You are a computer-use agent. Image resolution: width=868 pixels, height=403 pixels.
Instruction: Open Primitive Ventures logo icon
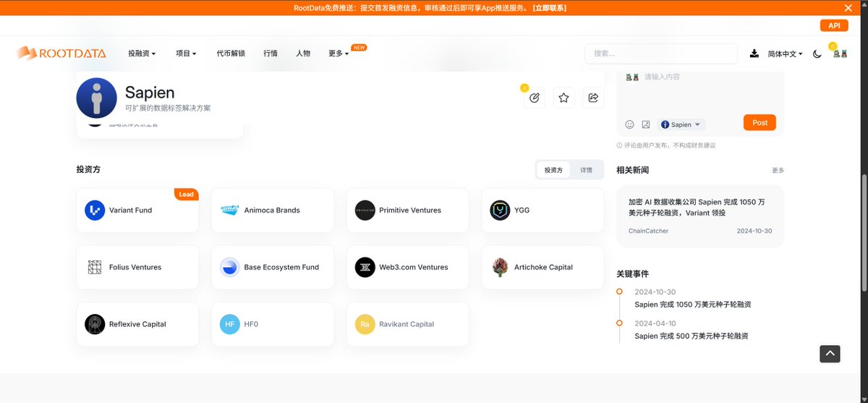tap(365, 211)
